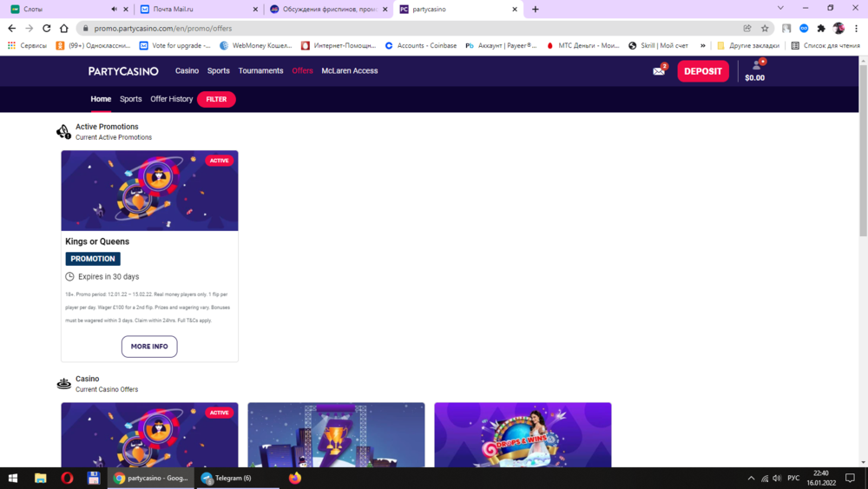The width and height of the screenshot is (868, 489).
Task: Switch to the Почта Mail.ru browser tab
Action: point(198,9)
